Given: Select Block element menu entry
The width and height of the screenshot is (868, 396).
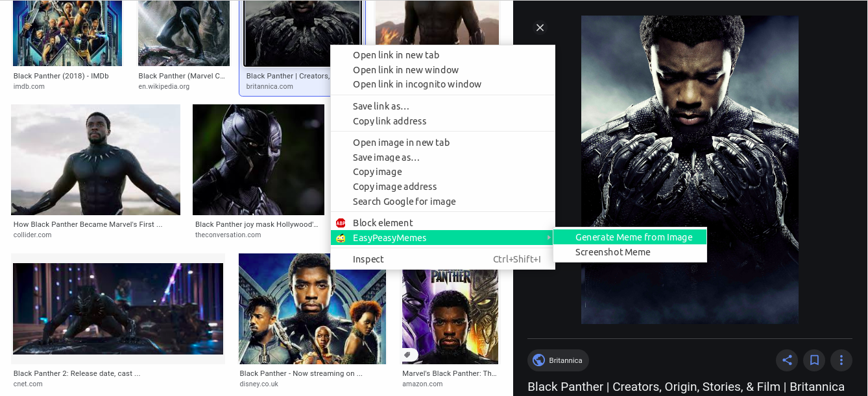Looking at the screenshot, I should 443,223.
